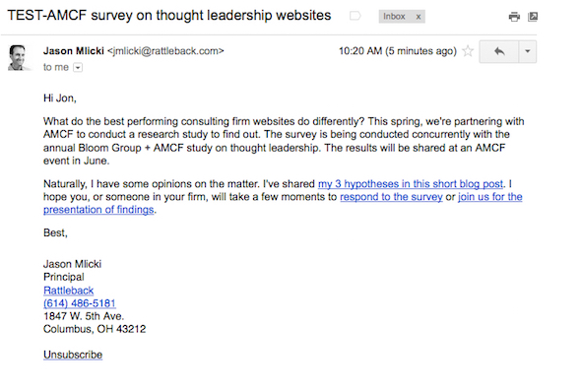Click sender name Jason Mlicki
The height and width of the screenshot is (392, 581).
click(74, 51)
